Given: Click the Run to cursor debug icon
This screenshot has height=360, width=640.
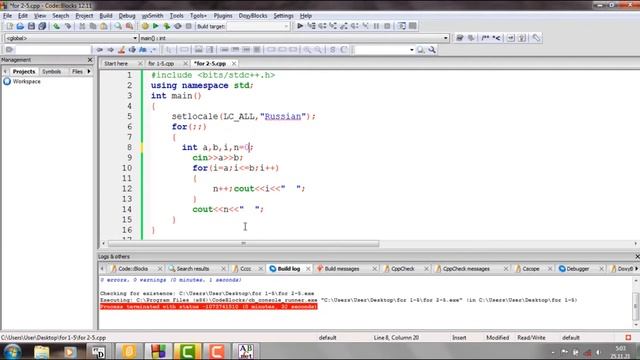Looking at the screenshot, I should point(311,26).
